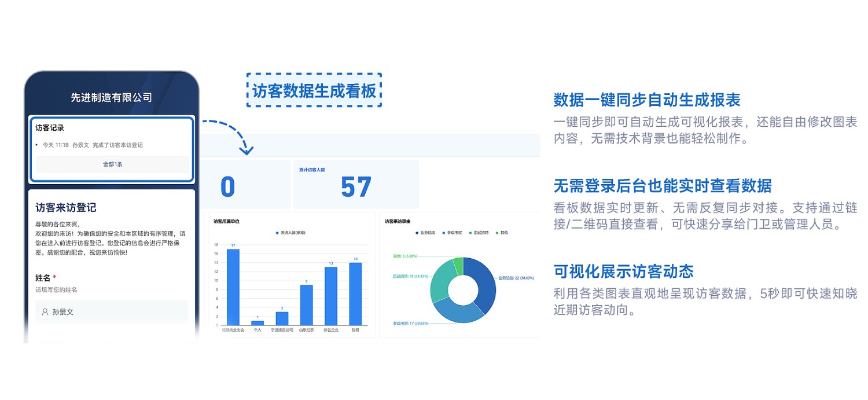
Task: Click the 访客记录 card title
Action: [50, 128]
